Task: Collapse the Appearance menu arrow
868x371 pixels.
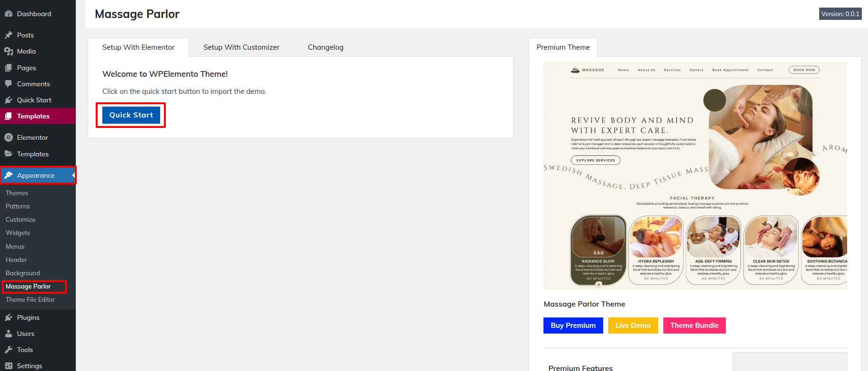Action: [x=73, y=175]
